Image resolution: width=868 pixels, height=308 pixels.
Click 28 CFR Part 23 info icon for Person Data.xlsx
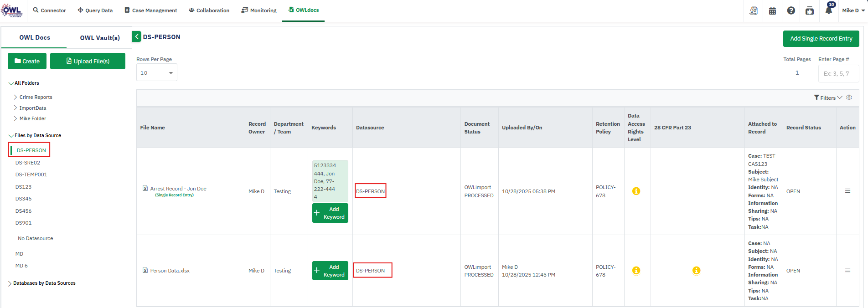pyautogui.click(x=696, y=271)
